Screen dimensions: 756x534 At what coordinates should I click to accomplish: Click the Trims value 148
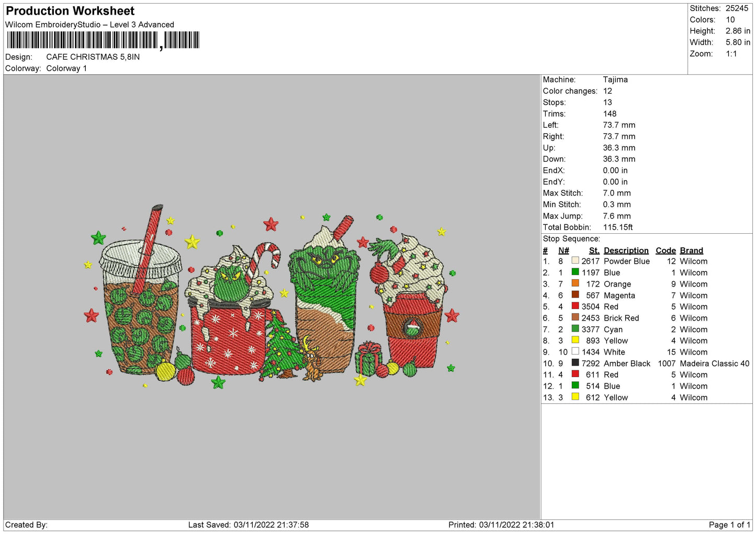coord(610,113)
